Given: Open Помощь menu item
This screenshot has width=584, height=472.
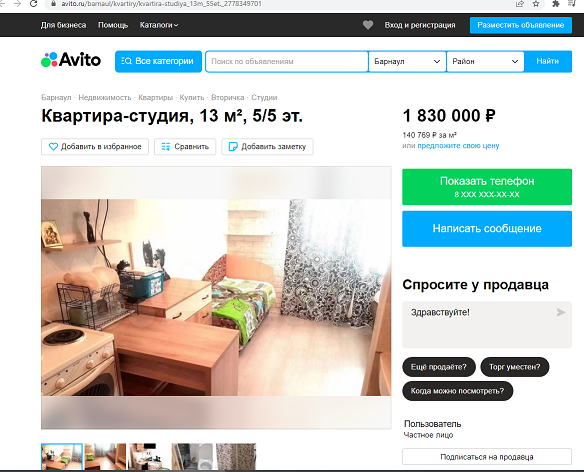Looking at the screenshot, I should [113, 25].
